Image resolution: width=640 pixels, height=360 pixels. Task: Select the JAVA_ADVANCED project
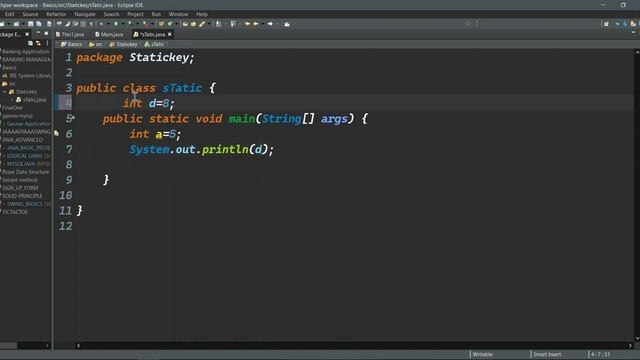tap(22, 140)
